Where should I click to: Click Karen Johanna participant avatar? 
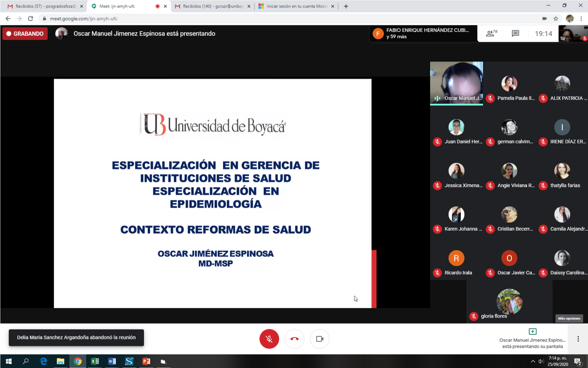tap(456, 215)
